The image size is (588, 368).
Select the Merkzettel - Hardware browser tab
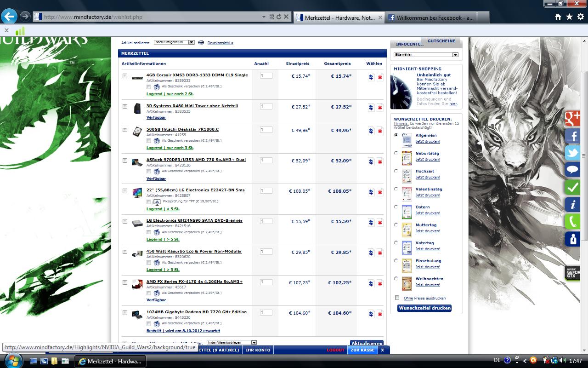(x=339, y=17)
